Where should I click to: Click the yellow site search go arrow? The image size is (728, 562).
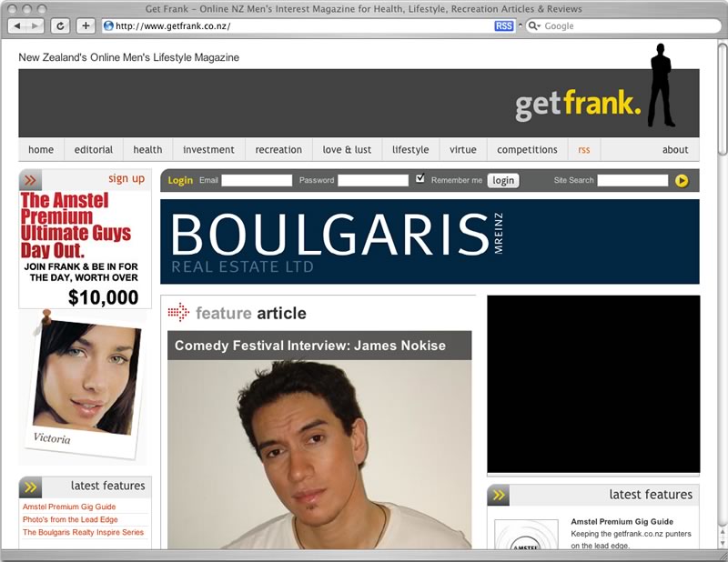click(682, 181)
